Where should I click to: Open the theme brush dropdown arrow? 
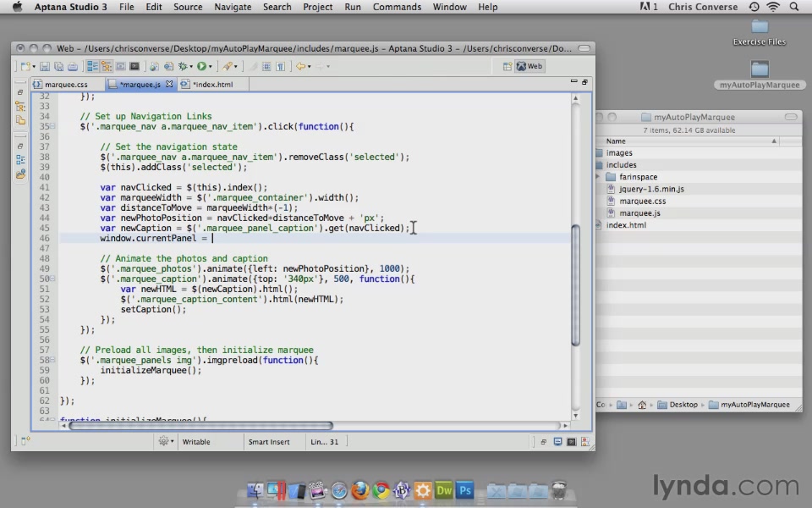click(236, 66)
